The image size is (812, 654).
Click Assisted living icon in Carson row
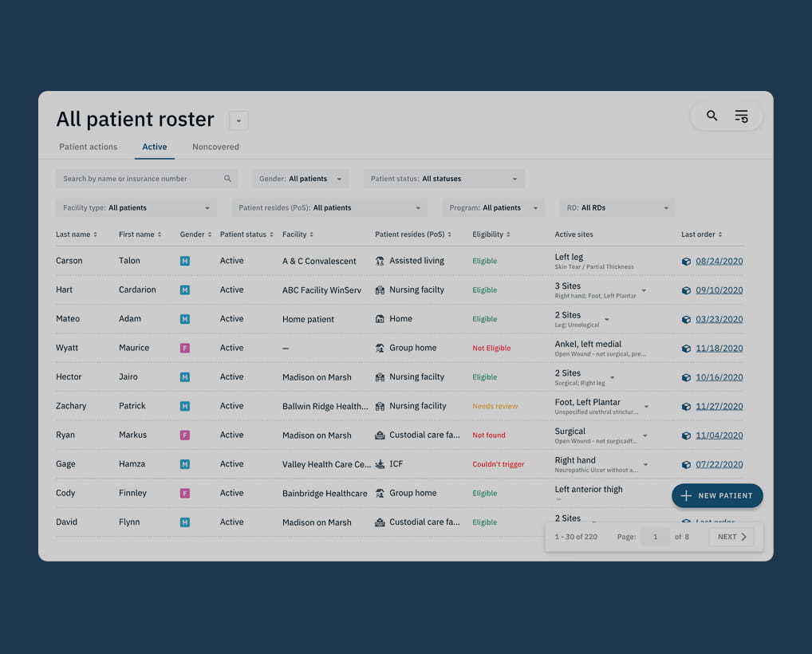pos(380,261)
